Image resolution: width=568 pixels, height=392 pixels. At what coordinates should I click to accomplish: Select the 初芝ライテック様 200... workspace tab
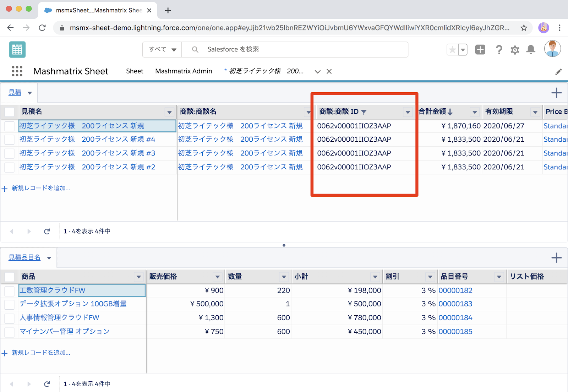[266, 71]
